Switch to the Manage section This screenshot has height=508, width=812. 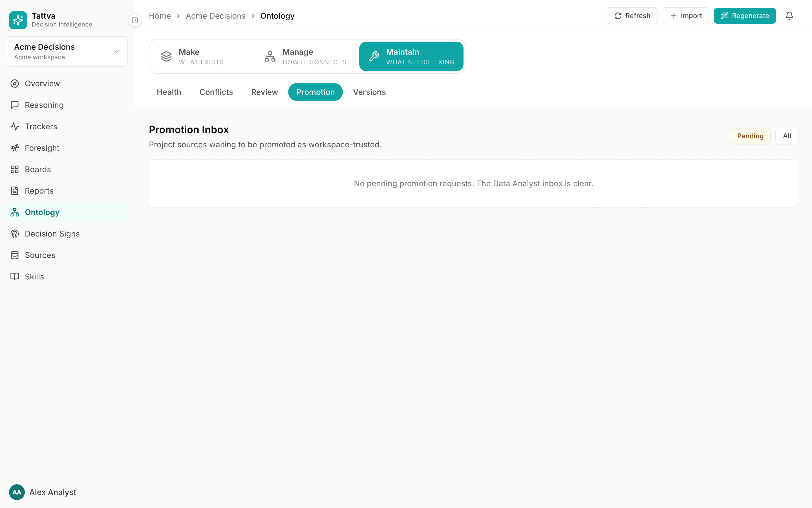[x=307, y=56]
